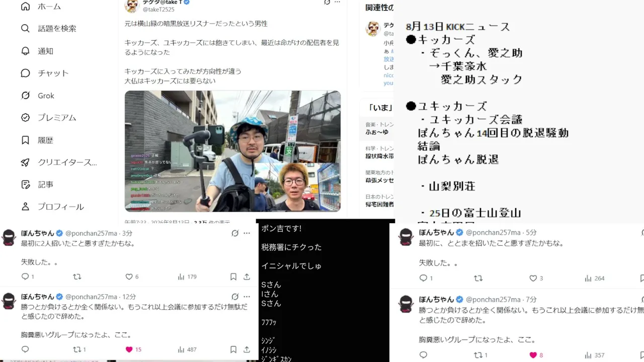Image resolution: width=644 pixels, height=362 pixels.
Task: Open the 3分 timestamp link
Action: 127,233
